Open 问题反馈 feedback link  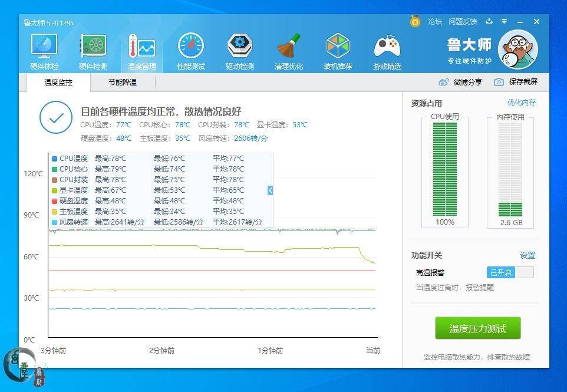point(463,22)
